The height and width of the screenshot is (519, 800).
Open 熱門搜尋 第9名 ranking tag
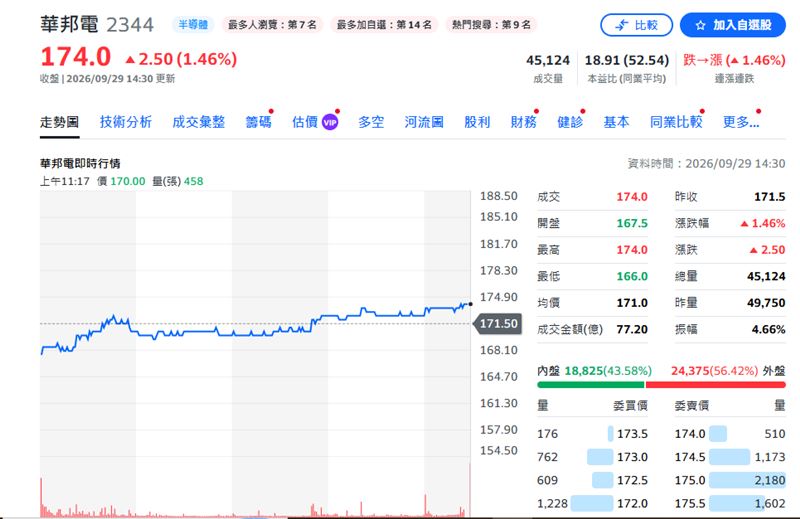tap(491, 24)
